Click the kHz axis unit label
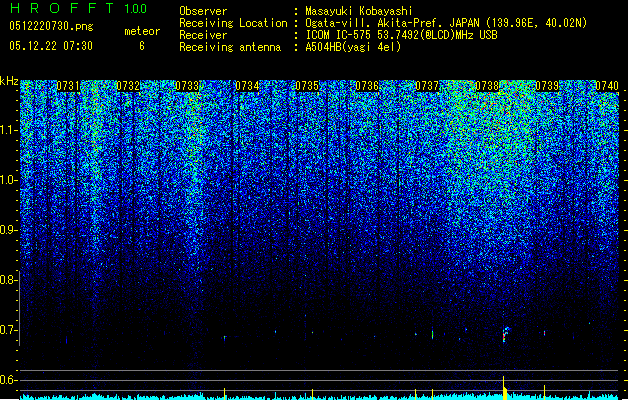Viewport: 629px width, 400px height. [9, 81]
